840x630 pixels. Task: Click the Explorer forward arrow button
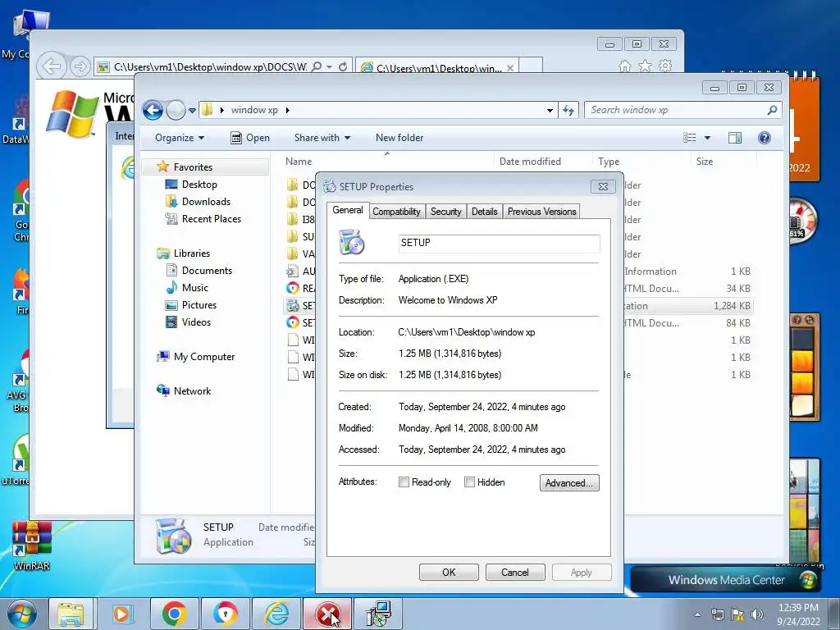[176, 111]
